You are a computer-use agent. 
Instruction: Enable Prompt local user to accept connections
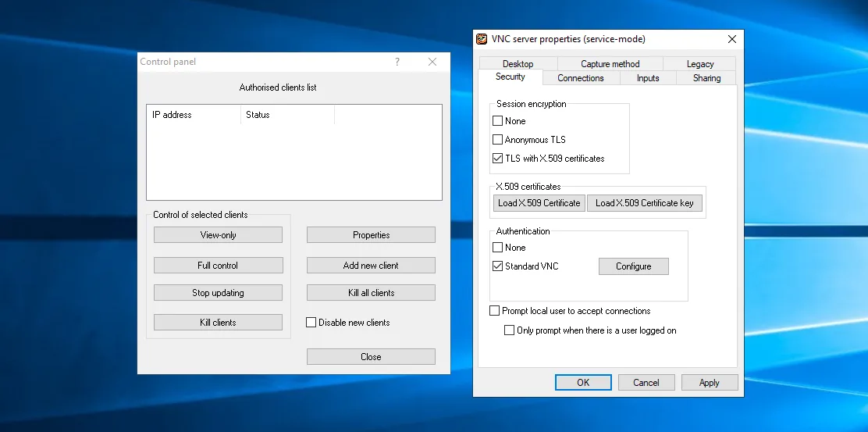click(x=495, y=311)
